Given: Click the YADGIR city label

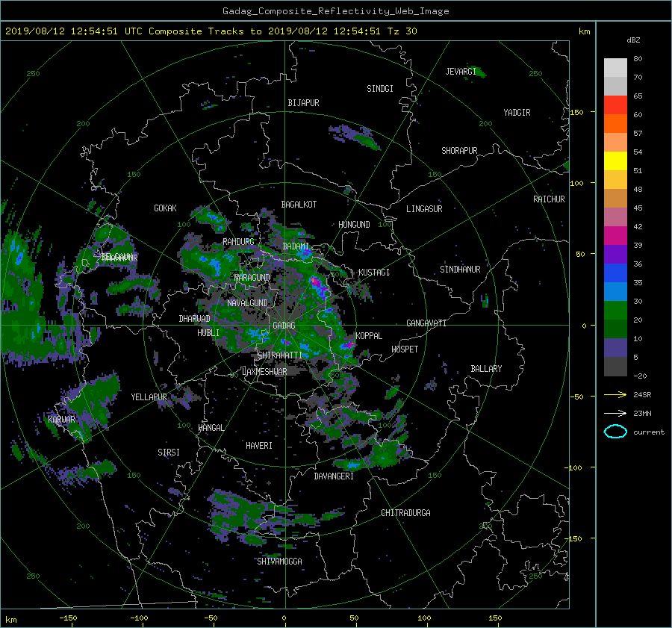Looking at the screenshot, I should 517,113.
